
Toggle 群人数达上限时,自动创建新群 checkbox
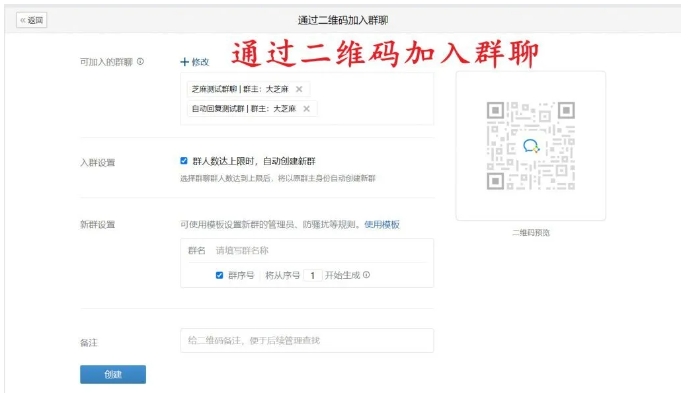[184, 161]
